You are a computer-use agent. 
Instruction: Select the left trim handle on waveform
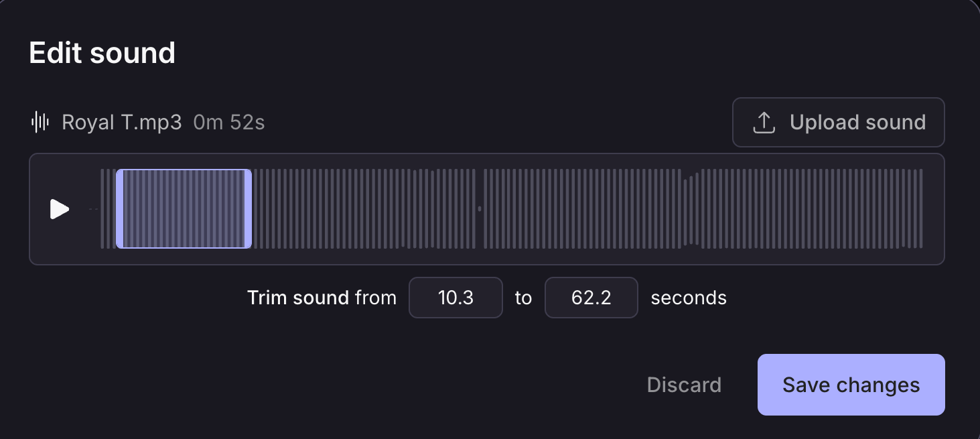[x=120, y=209]
